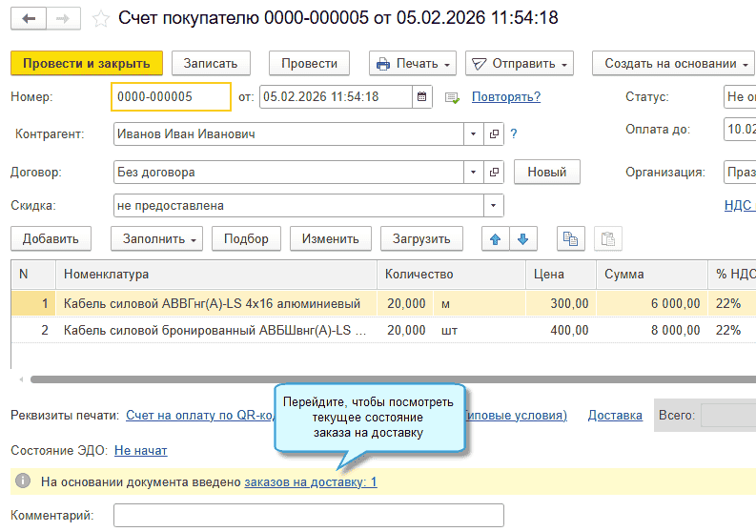Move row down with the down arrow
The width and height of the screenshot is (756, 532).
[523, 238]
